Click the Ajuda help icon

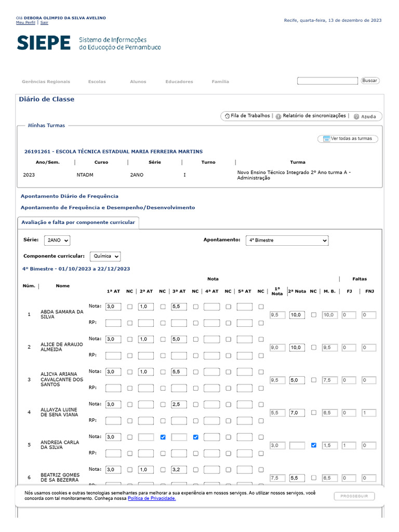pyautogui.click(x=356, y=117)
